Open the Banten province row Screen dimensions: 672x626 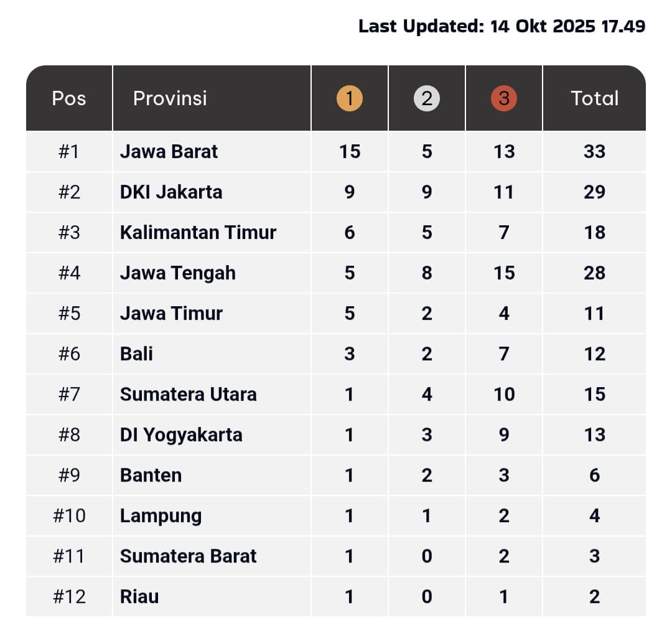coord(151,475)
